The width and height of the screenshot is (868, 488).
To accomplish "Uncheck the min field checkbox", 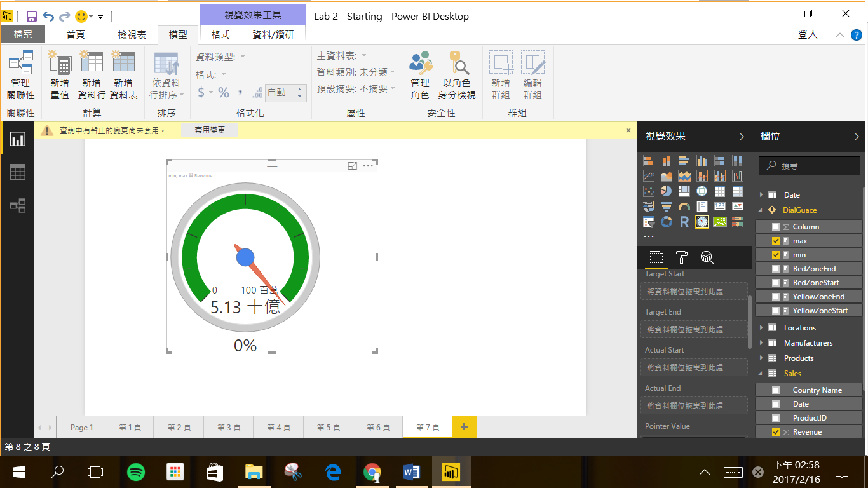I will click(x=775, y=255).
